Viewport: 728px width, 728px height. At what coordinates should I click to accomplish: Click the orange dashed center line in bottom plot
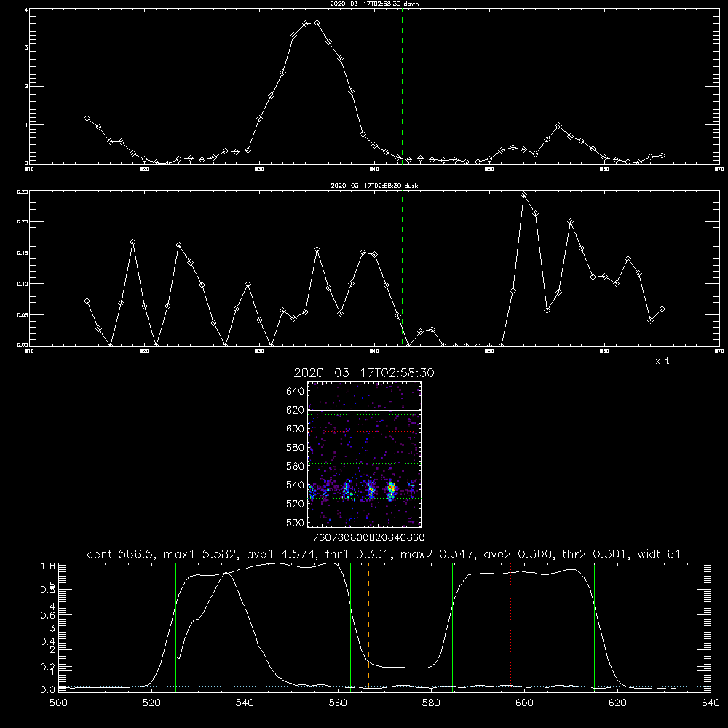click(368, 627)
